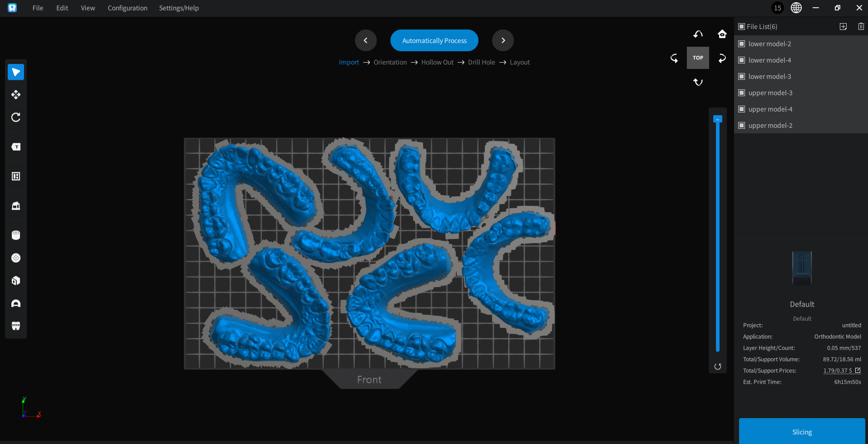Go to next step with right chevron
Screen dimensions: 868x444
tap(503, 40)
